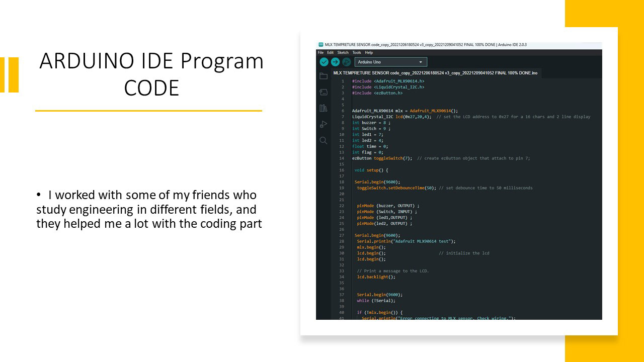Open the Tools menu
Image resolution: width=644 pixels, height=362 pixels.
[x=357, y=52]
